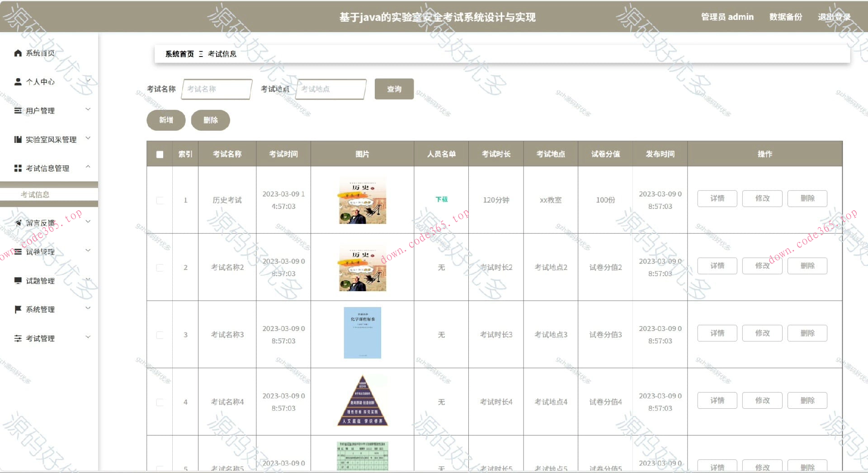The width and height of the screenshot is (868, 473).
Task: Click the 120分钟 duration cell
Action: point(496,200)
